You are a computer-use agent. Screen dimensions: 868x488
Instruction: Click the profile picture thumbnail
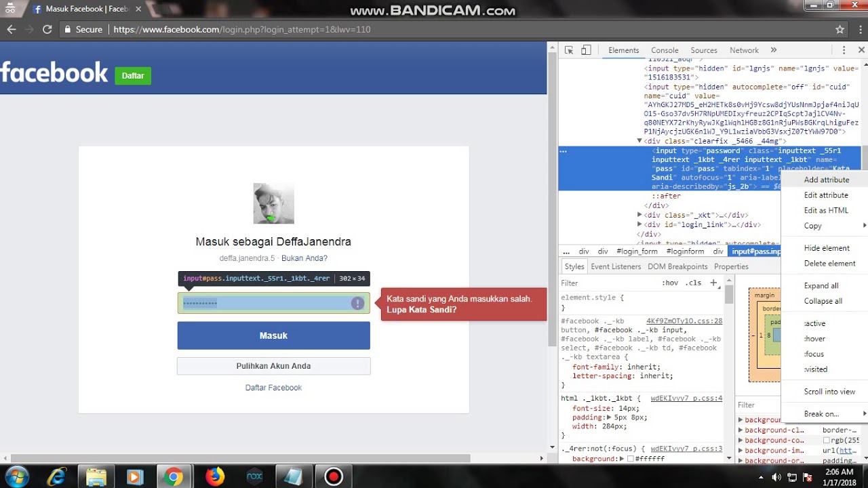click(273, 203)
